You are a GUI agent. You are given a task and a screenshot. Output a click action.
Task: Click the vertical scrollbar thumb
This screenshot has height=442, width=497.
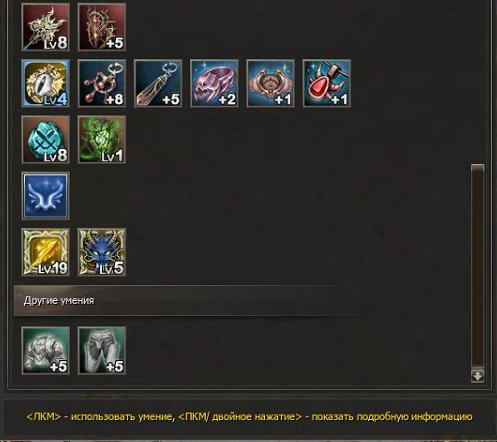coord(477,266)
